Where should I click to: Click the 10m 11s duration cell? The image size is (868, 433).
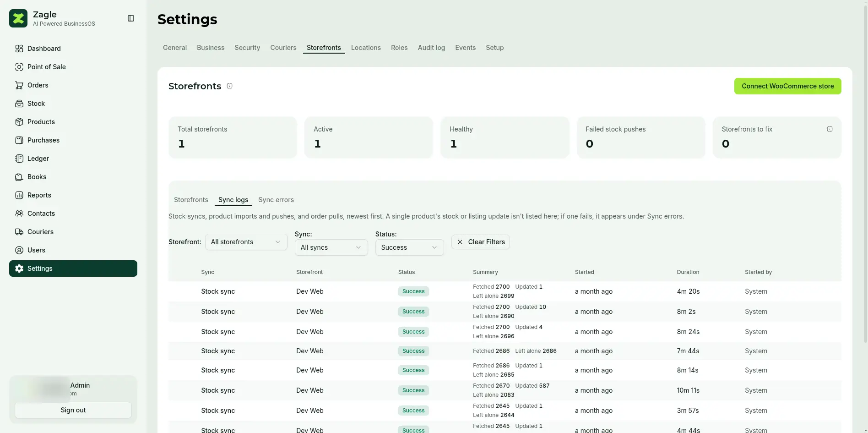click(688, 390)
